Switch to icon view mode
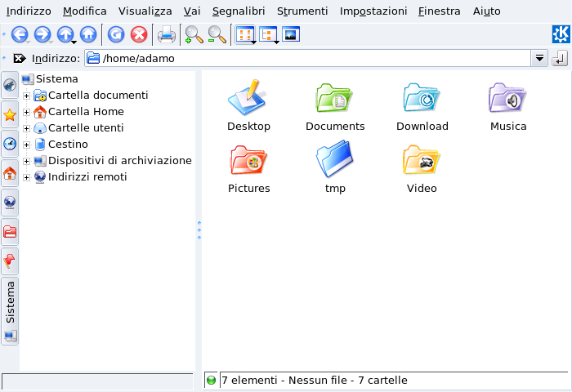 (x=243, y=35)
